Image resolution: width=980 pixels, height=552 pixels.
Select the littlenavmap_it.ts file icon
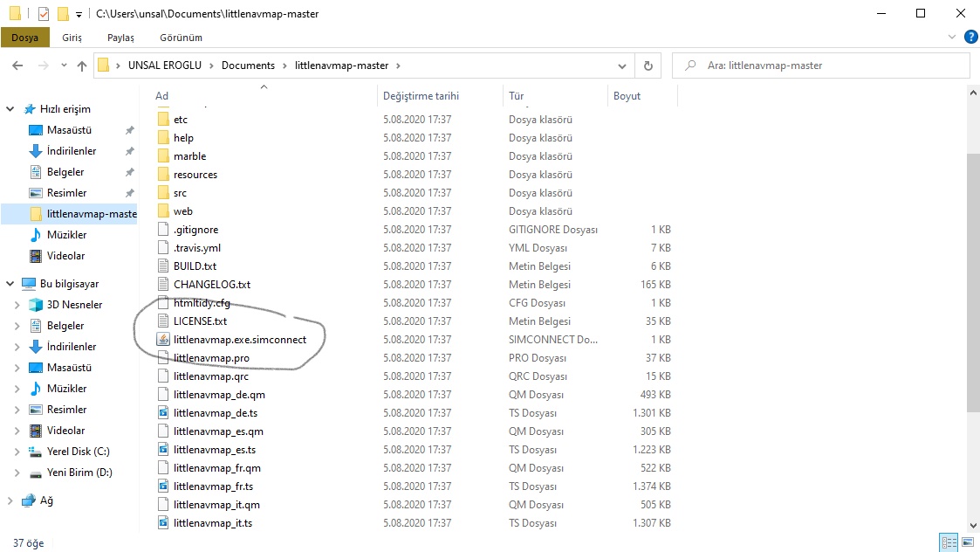tap(163, 523)
